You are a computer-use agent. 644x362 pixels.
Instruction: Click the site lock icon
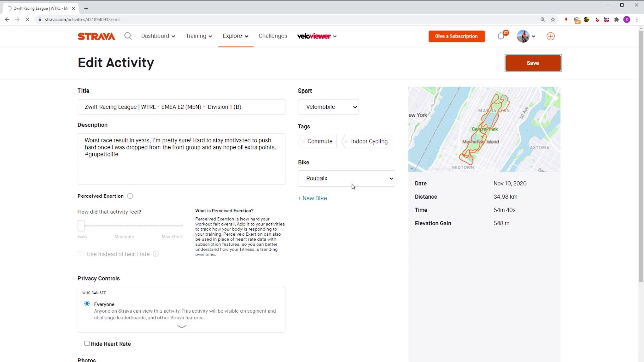[40, 20]
